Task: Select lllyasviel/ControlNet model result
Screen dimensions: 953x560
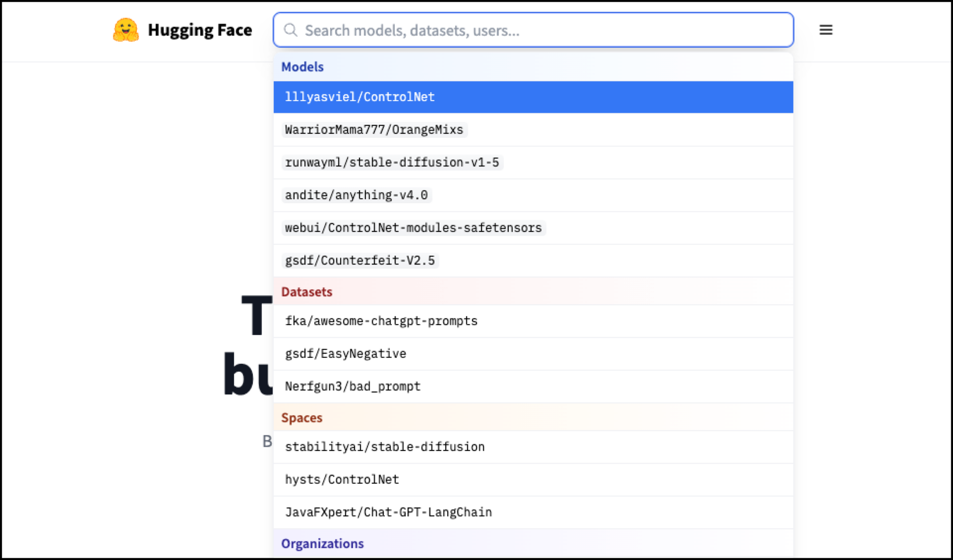Action: tap(359, 97)
